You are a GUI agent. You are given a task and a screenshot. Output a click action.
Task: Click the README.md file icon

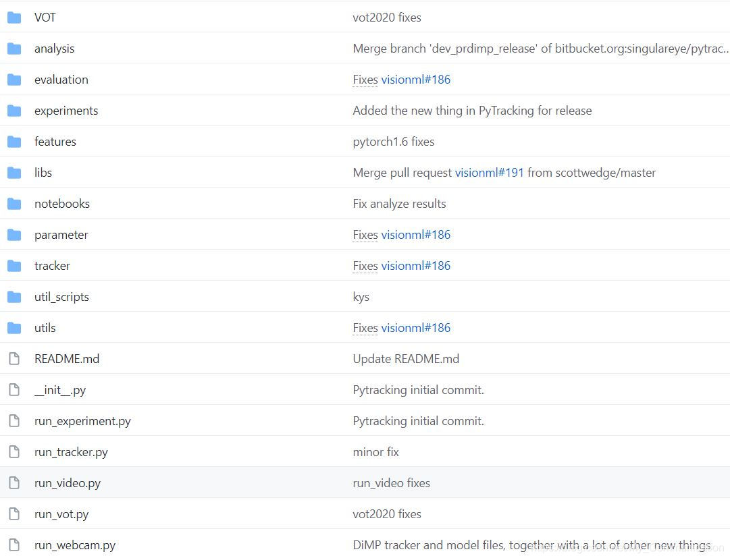(x=14, y=358)
